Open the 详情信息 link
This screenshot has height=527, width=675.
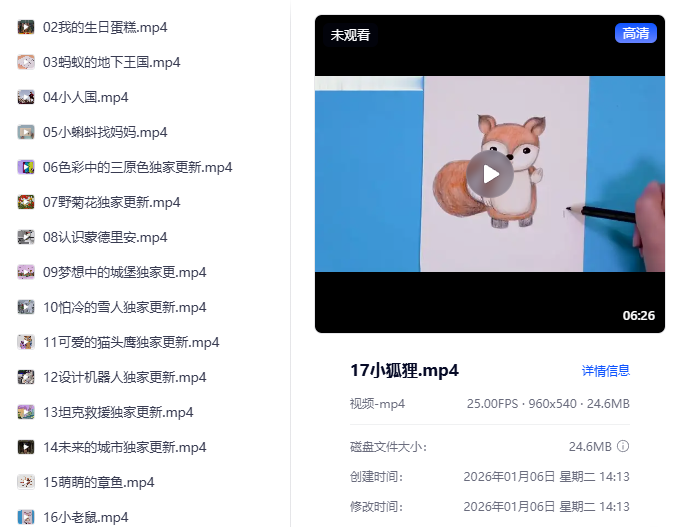pyautogui.click(x=605, y=371)
